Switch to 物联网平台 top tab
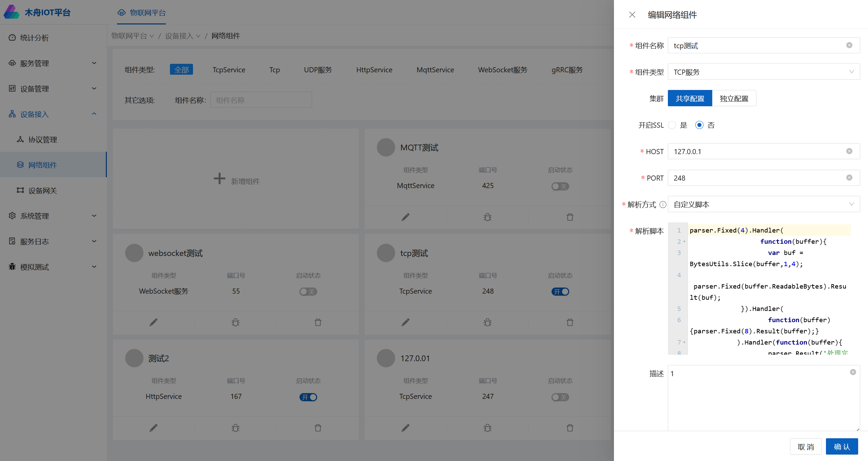This screenshot has width=868, height=461. pyautogui.click(x=141, y=13)
